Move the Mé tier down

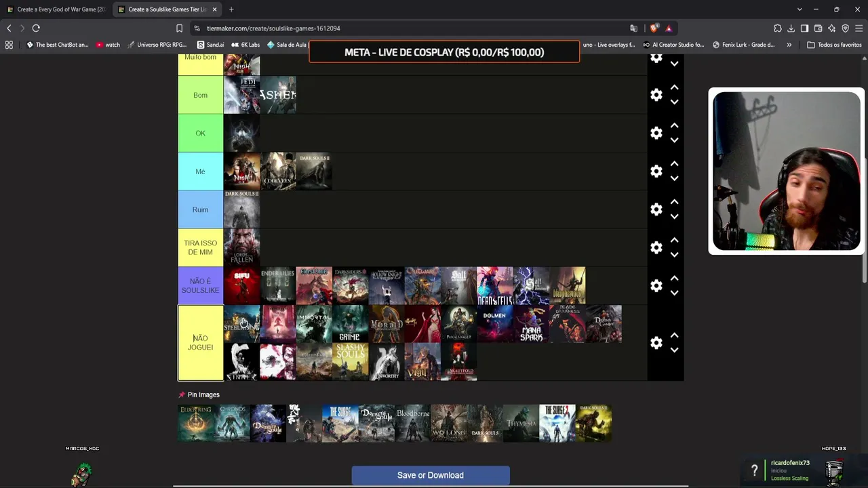[674, 179]
